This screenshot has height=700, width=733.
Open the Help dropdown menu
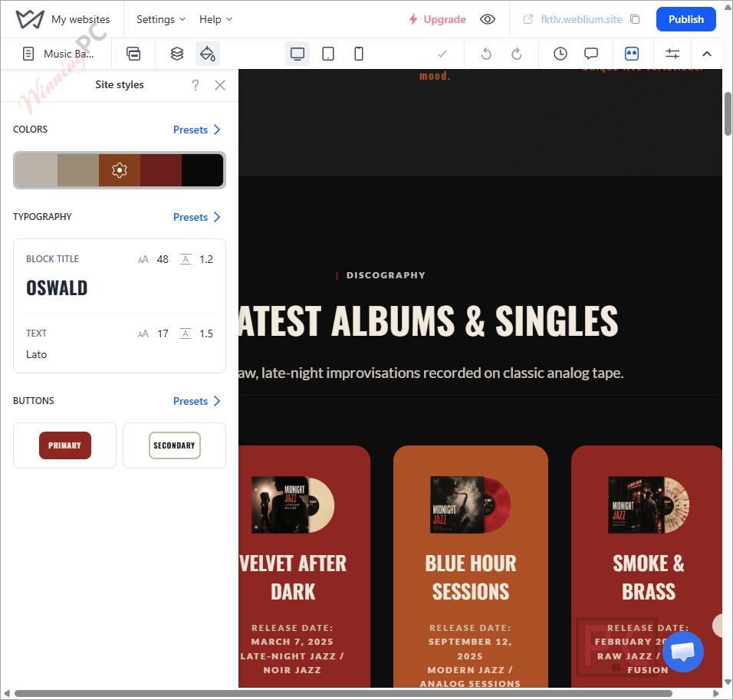coord(215,19)
